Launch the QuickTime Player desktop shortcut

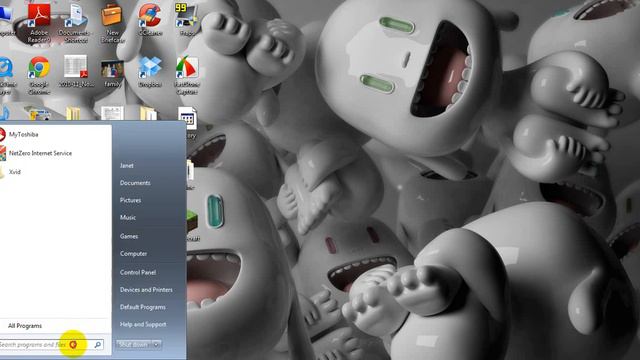click(7, 75)
